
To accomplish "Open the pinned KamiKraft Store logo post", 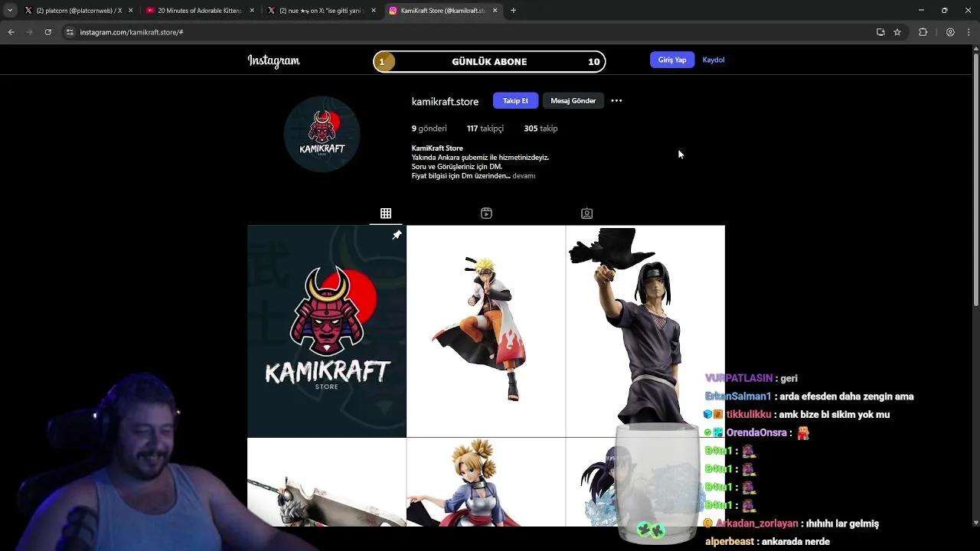I will coord(327,331).
